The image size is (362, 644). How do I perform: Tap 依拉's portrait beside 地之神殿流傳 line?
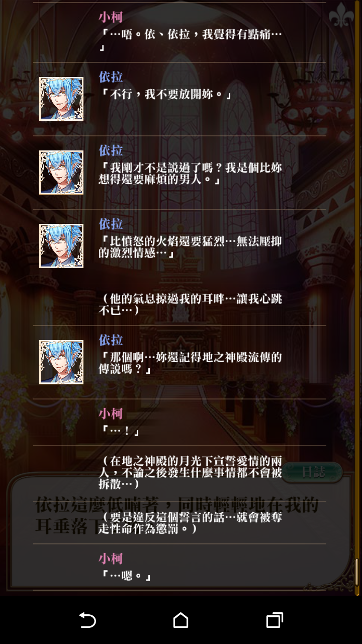pyautogui.click(x=61, y=362)
